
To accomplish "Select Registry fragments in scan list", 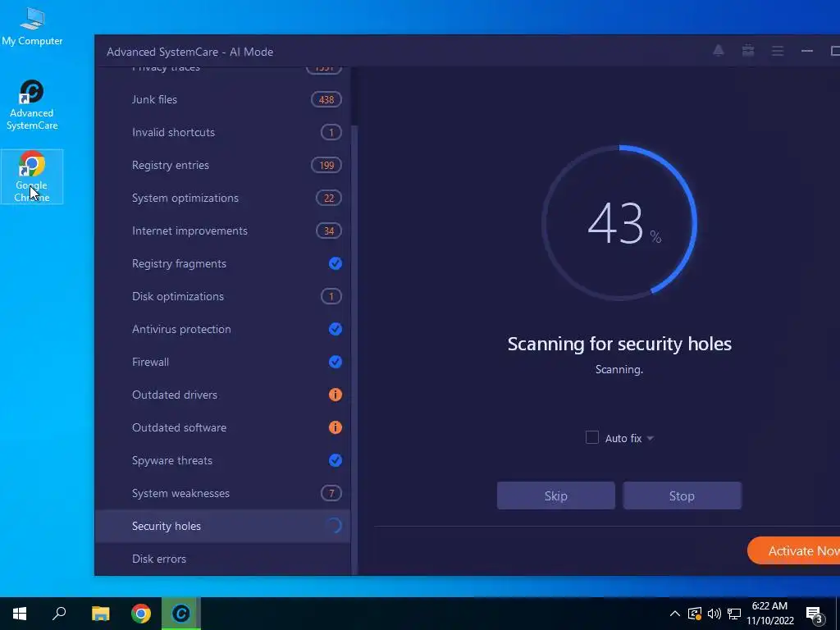I will [223, 263].
